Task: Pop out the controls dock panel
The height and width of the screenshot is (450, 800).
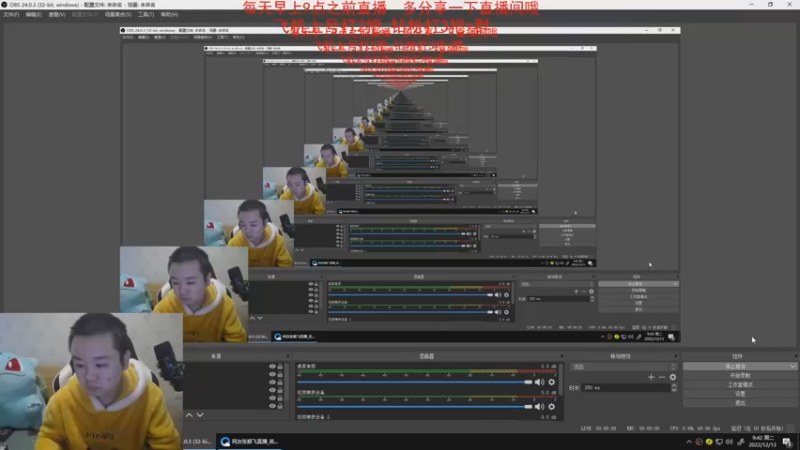Action: pyautogui.click(x=795, y=356)
